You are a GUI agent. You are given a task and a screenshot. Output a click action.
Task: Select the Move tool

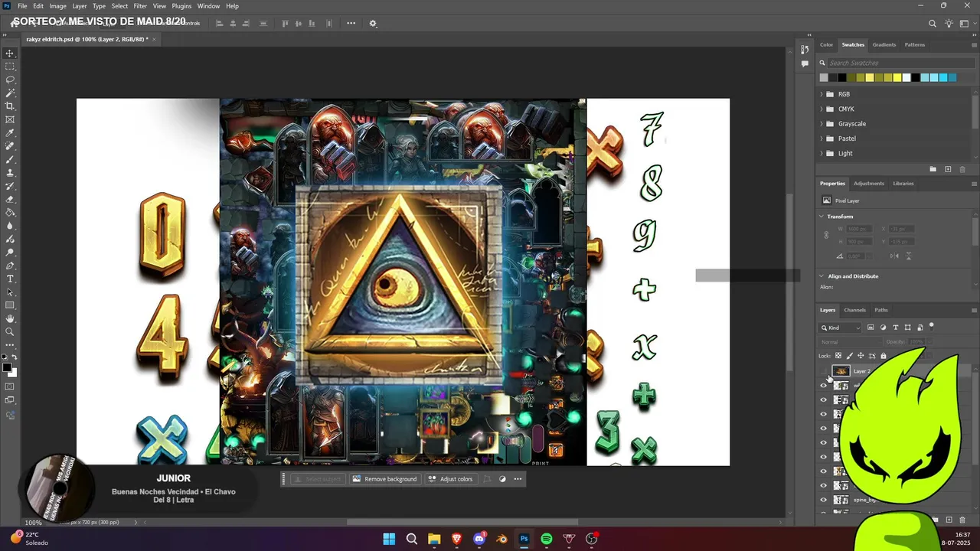[x=10, y=53]
